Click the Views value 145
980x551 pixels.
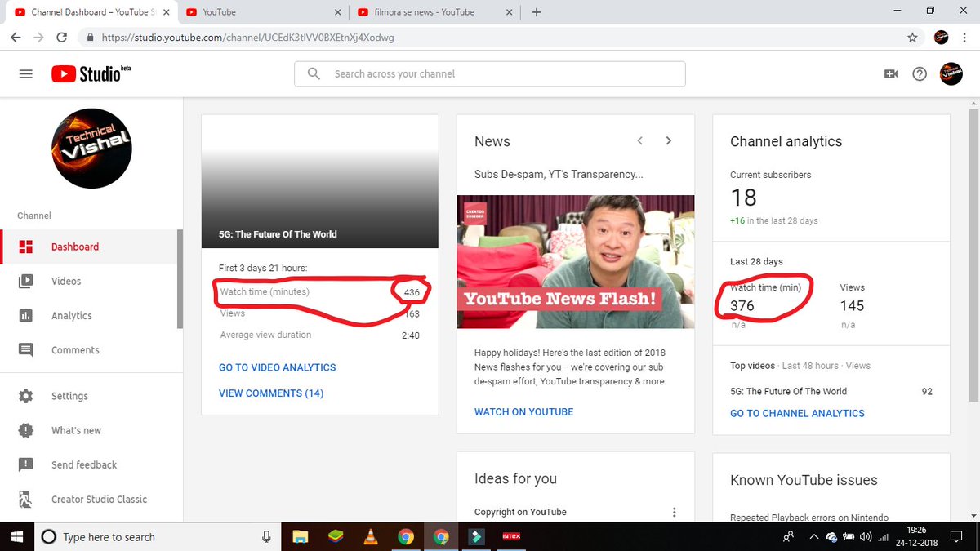(x=852, y=306)
